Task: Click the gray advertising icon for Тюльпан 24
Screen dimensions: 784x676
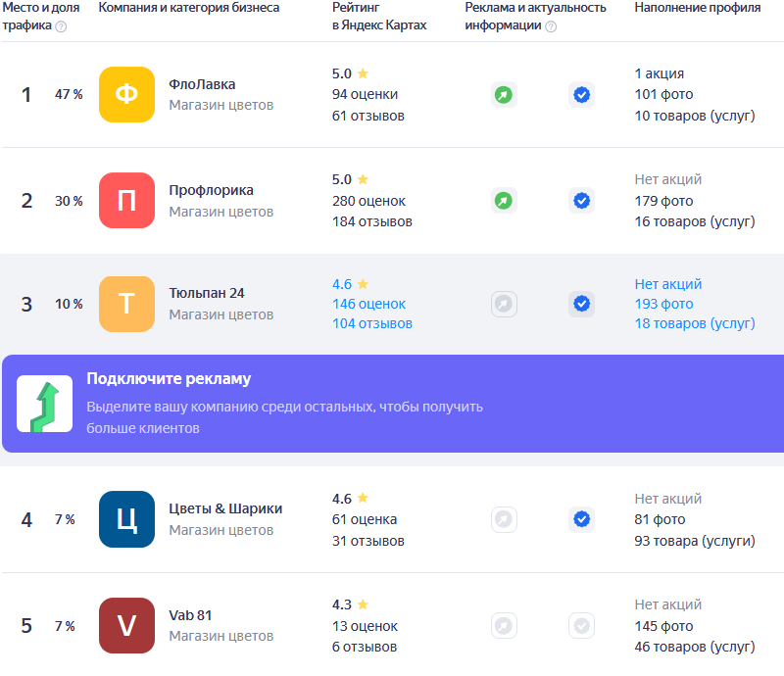Action: (x=504, y=304)
